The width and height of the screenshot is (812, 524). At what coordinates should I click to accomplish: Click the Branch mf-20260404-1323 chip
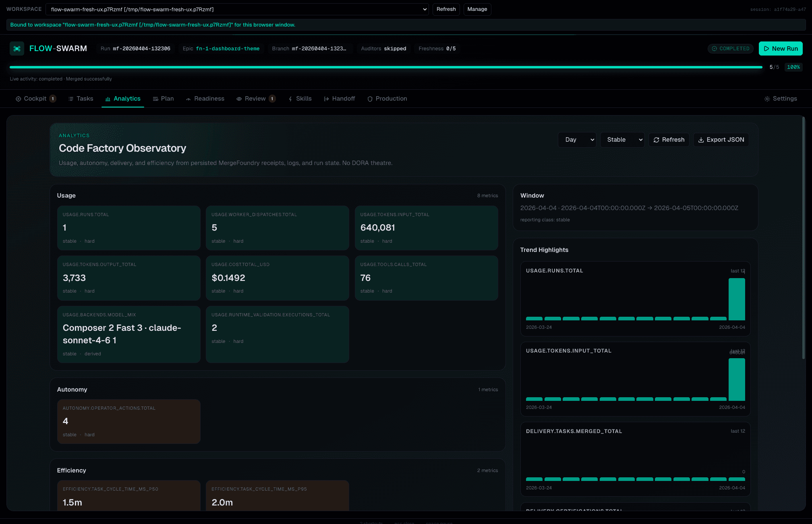pyautogui.click(x=310, y=49)
